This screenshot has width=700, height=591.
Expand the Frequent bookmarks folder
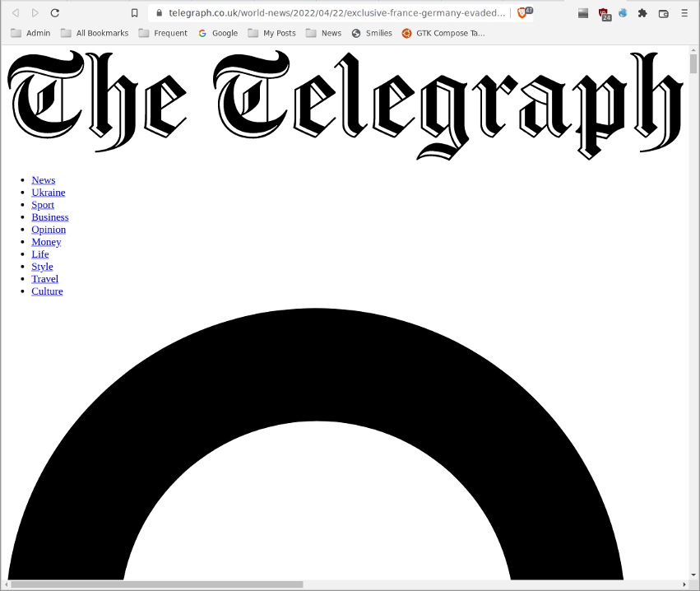[163, 33]
